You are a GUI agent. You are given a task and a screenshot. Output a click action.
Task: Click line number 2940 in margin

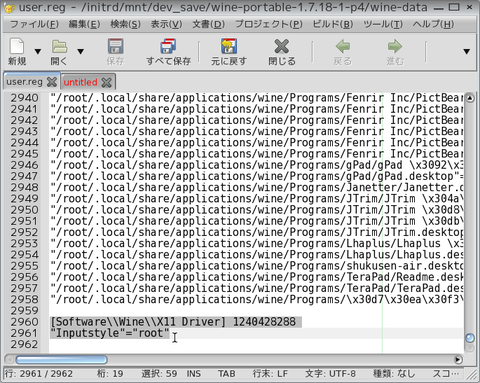24,98
